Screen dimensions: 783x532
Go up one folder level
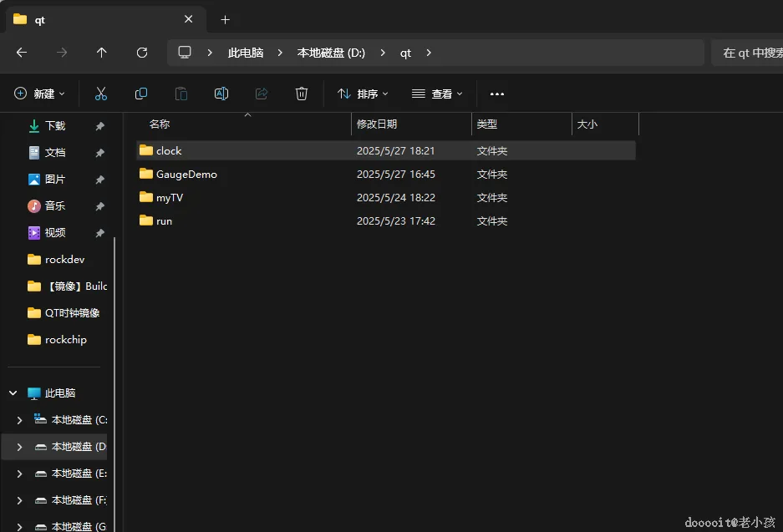click(x=101, y=53)
